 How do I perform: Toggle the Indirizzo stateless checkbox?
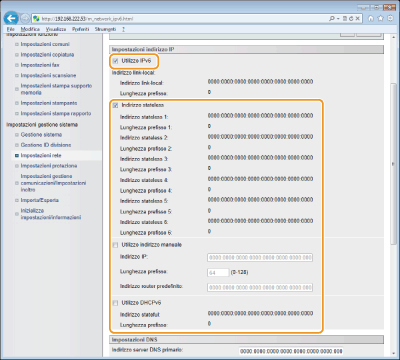coord(115,105)
